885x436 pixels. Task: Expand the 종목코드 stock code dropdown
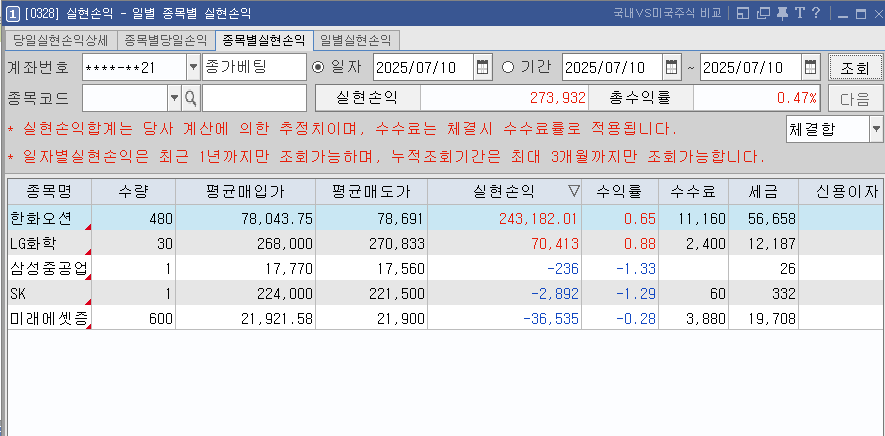[174, 98]
